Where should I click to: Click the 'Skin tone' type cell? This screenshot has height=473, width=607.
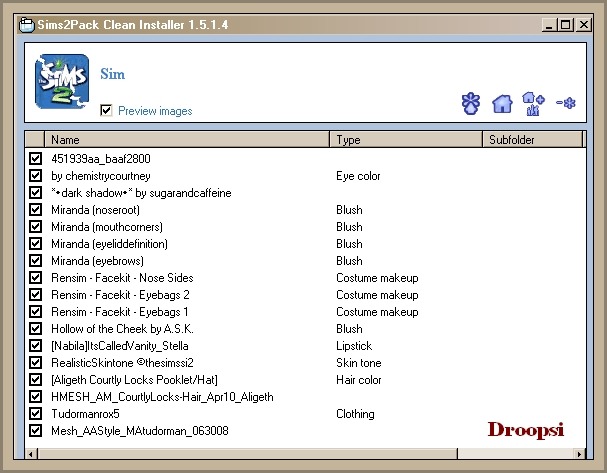point(358,363)
